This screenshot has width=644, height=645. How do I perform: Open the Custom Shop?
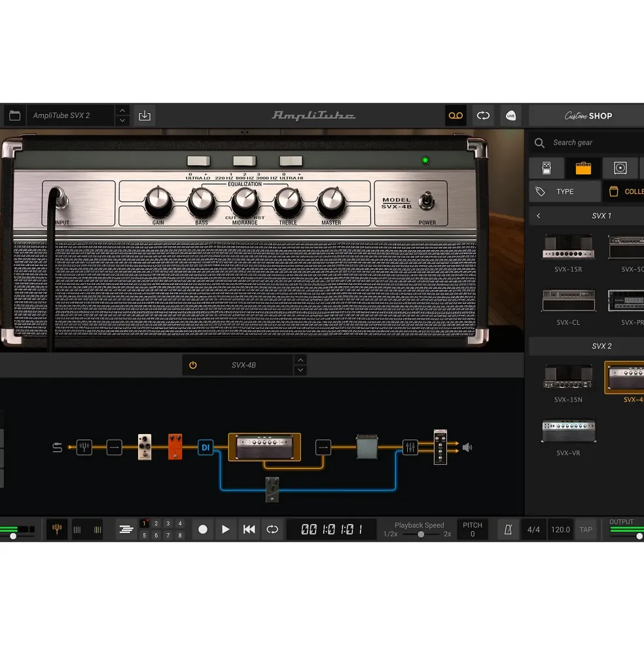[588, 116]
